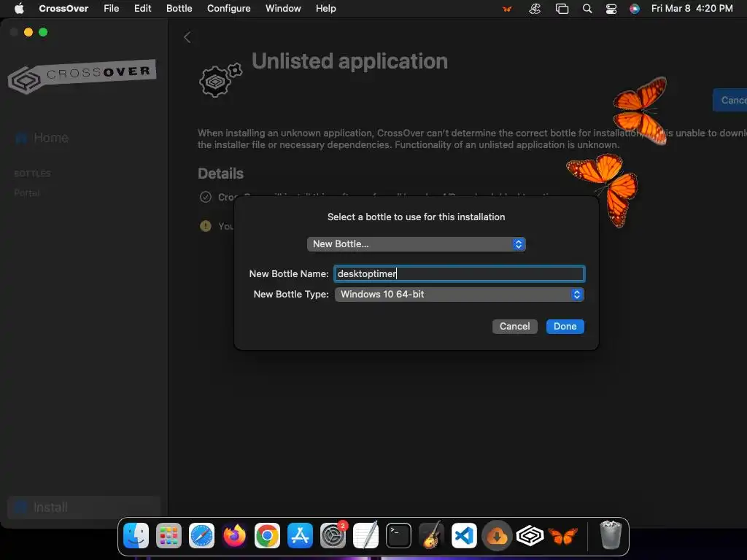
Task: Click the Install button in the sidebar
Action: [84, 507]
